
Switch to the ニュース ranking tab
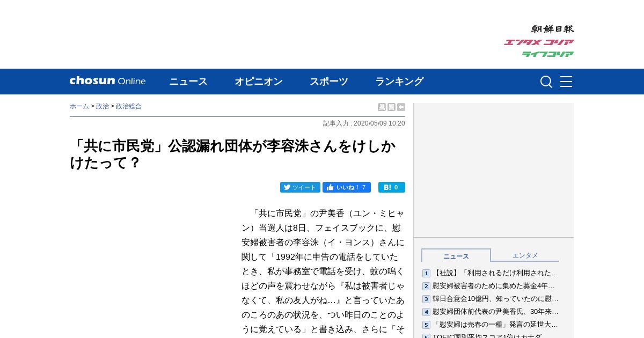click(456, 256)
